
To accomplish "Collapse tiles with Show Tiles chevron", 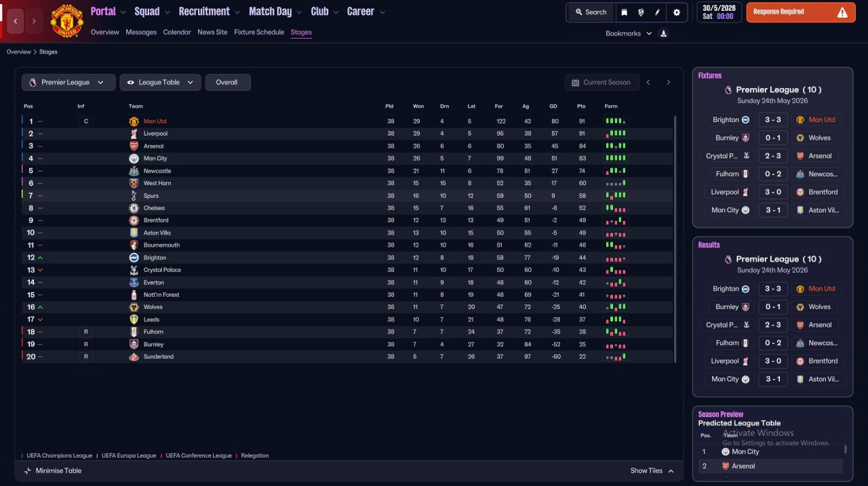I will (671, 471).
